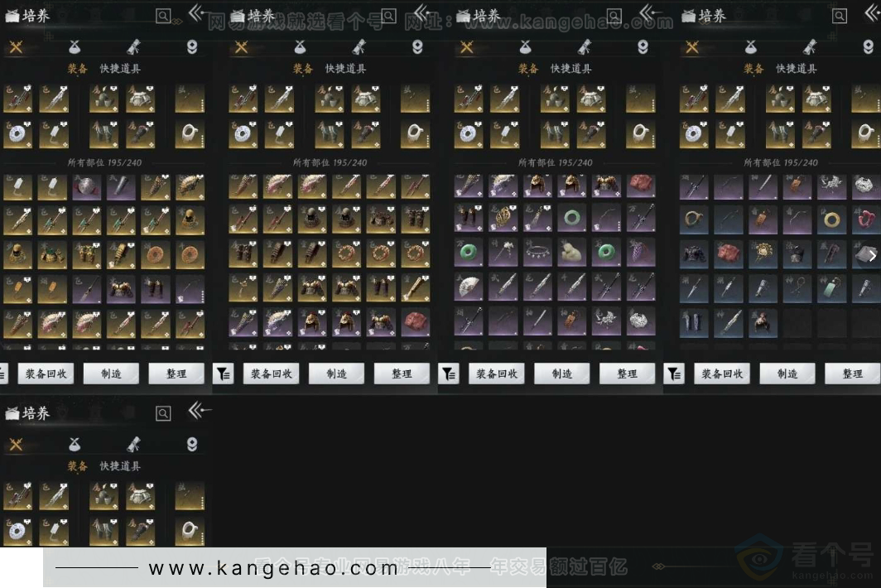The width and height of the screenshot is (881, 588).
Task: Open the search icon in the top-left panel header
Action: [x=163, y=16]
